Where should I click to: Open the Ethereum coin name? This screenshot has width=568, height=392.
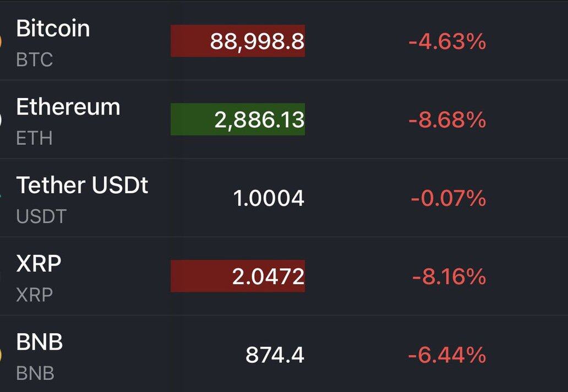pos(68,107)
